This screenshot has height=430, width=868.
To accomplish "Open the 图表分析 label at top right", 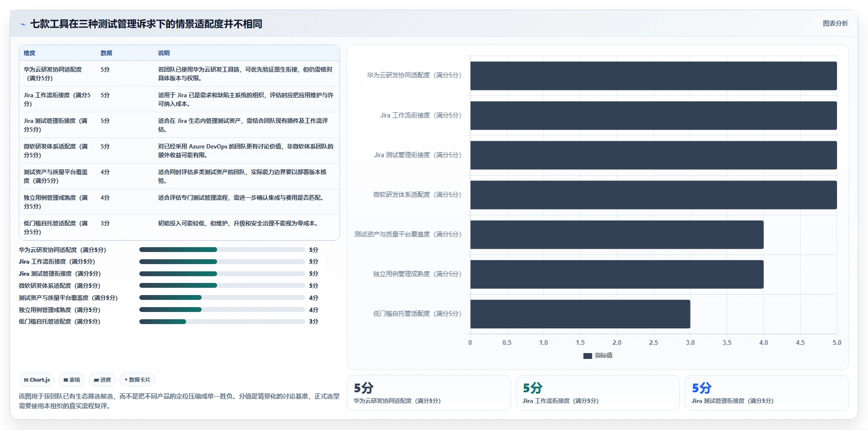I will tap(835, 23).
